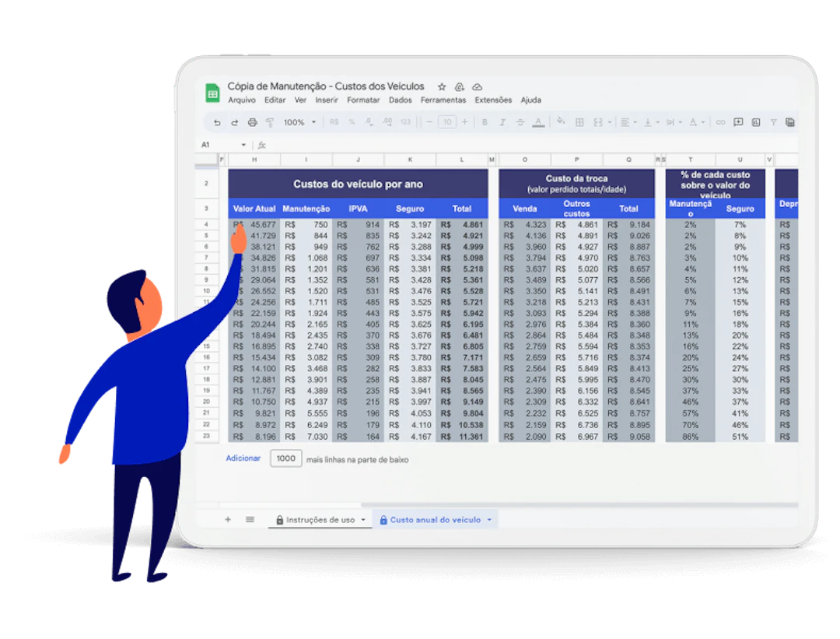Open the text rotation dropdown
Viewport: 840px width, 639px height.
coord(696,122)
